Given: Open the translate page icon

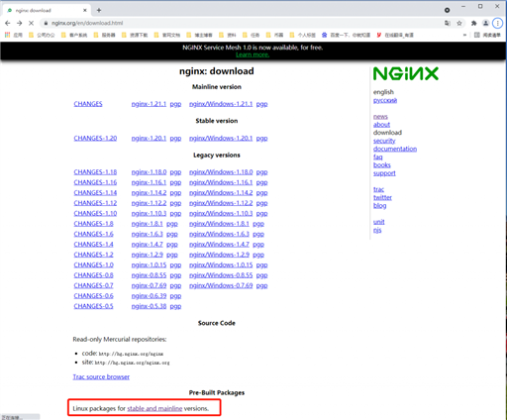Looking at the screenshot, I should (448, 23).
